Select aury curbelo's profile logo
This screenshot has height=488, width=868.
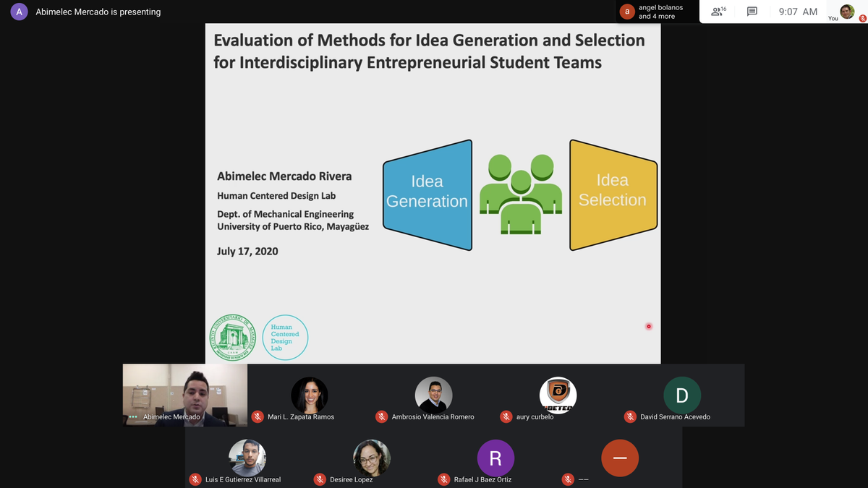pos(558,395)
